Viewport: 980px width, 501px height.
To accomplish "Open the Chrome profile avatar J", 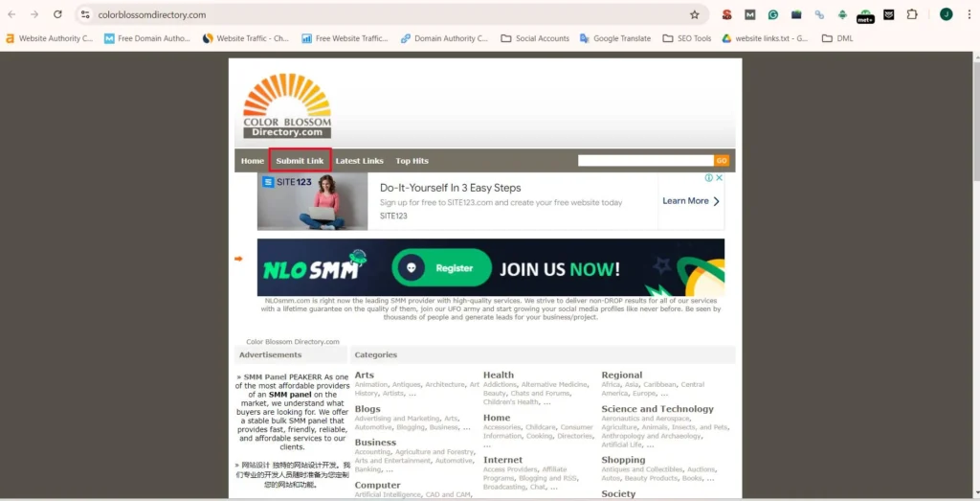I will [947, 14].
